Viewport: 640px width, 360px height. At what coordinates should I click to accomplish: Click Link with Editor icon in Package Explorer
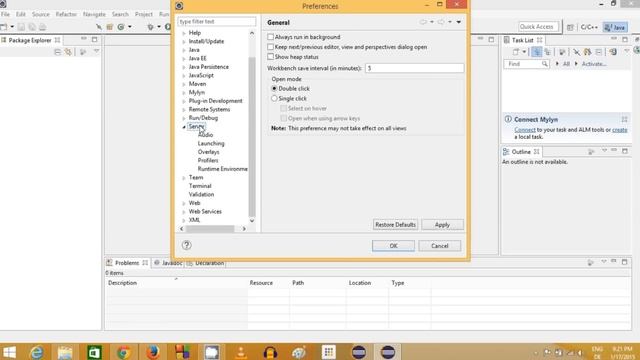(68, 52)
